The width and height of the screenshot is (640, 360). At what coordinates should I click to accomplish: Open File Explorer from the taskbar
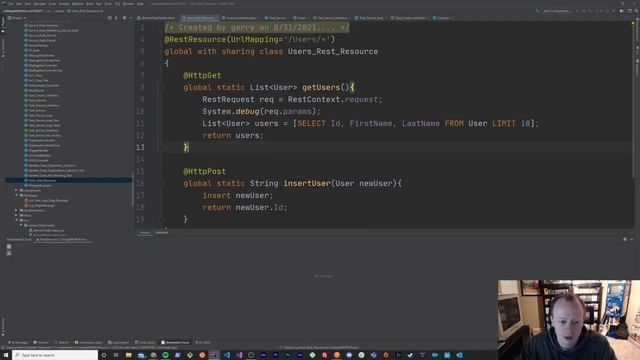(129, 355)
